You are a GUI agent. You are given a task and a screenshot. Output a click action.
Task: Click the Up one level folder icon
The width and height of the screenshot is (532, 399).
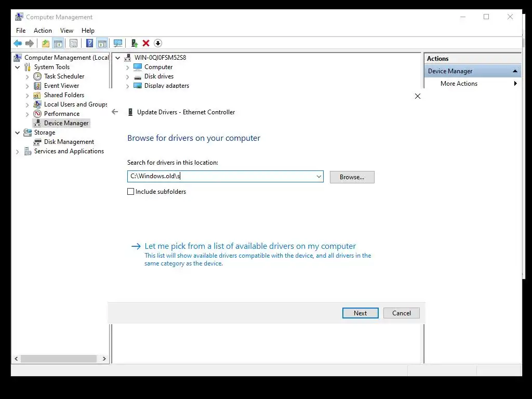(46, 43)
